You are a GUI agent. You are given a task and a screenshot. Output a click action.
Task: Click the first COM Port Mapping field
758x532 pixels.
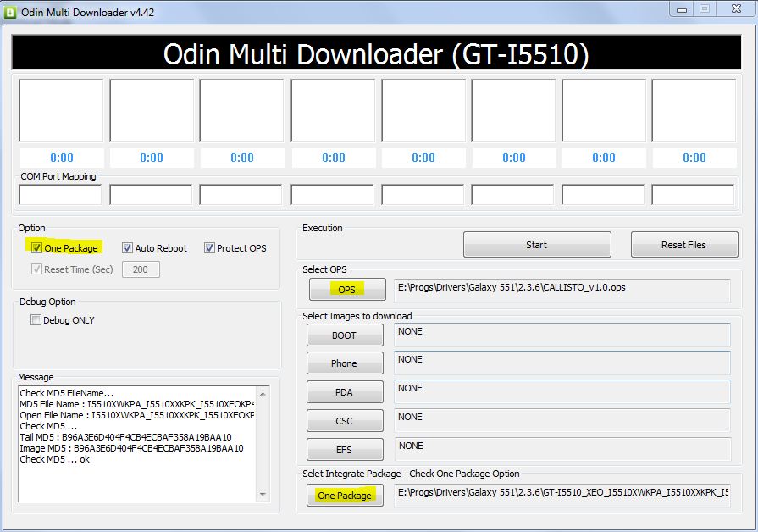pos(60,195)
